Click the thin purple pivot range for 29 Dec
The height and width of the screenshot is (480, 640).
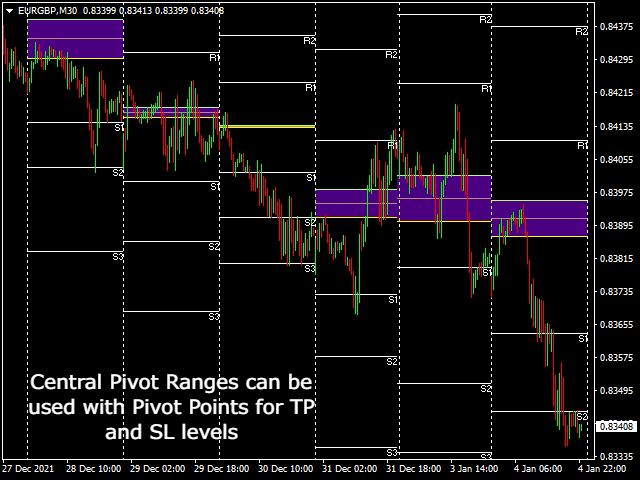170,113
